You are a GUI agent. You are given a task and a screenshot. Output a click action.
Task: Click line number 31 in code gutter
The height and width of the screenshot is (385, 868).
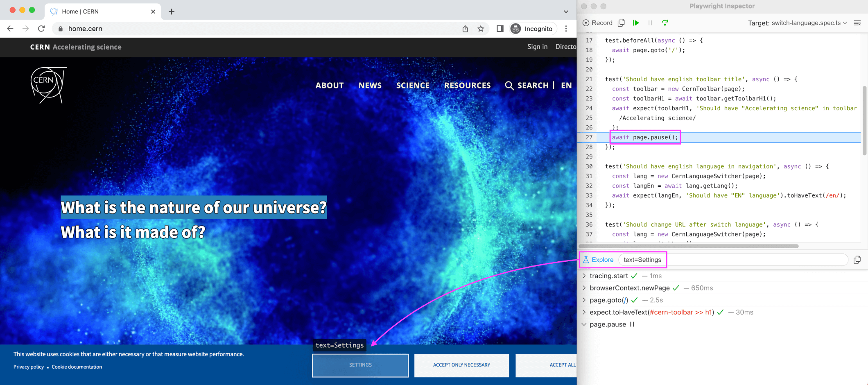(x=589, y=176)
